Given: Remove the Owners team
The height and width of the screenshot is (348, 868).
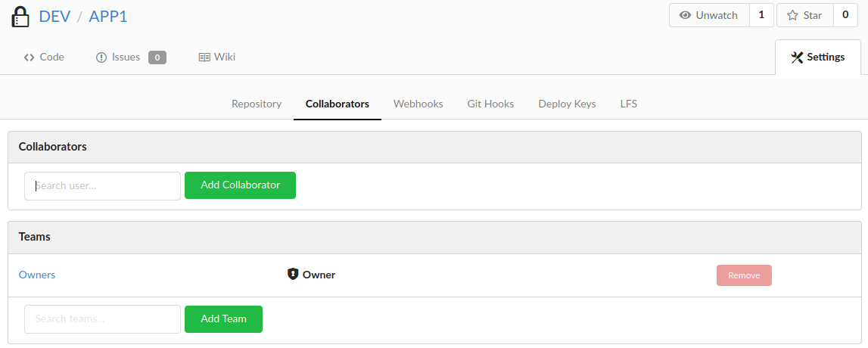Looking at the screenshot, I should point(744,275).
